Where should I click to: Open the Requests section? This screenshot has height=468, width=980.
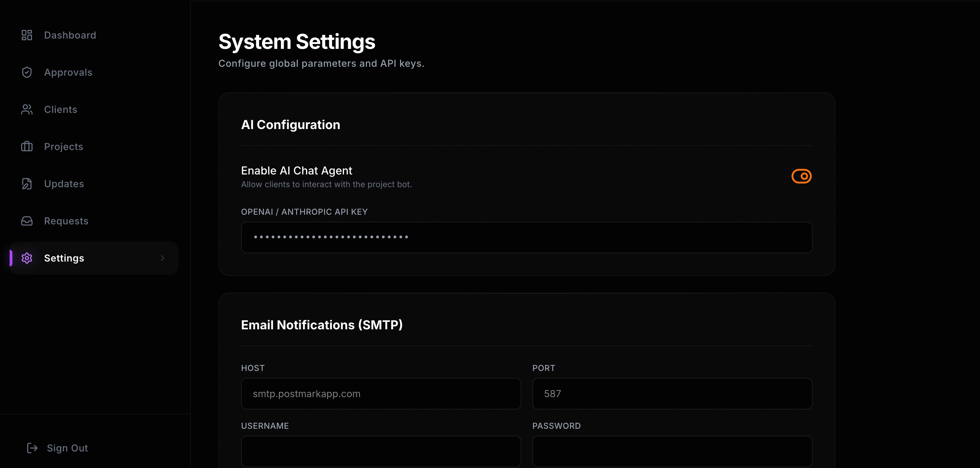coord(66,221)
